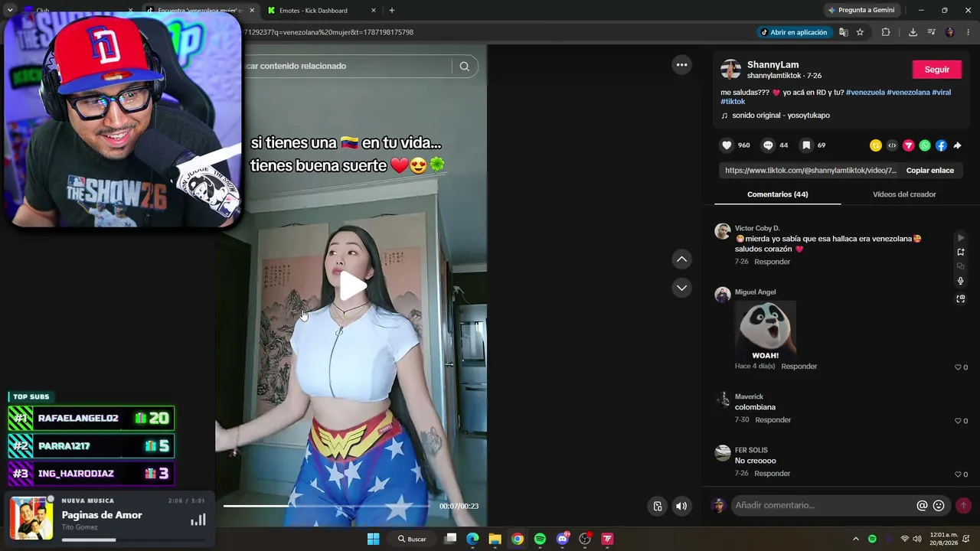Click Pregunta a Gemini button
Image resolution: width=980 pixels, height=551 pixels.
861,11
